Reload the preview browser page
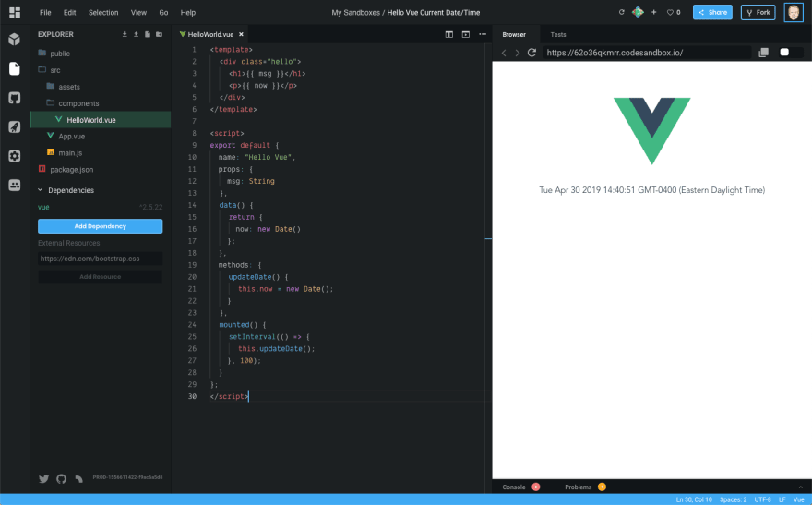The height and width of the screenshot is (505, 812). point(531,53)
